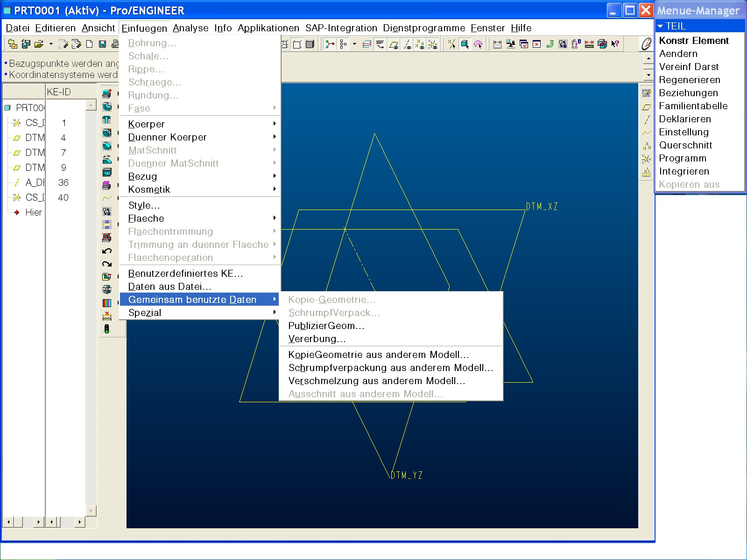Click the extrude tool icon in feature toolbar
This screenshot has height=560, width=747.
(107, 93)
